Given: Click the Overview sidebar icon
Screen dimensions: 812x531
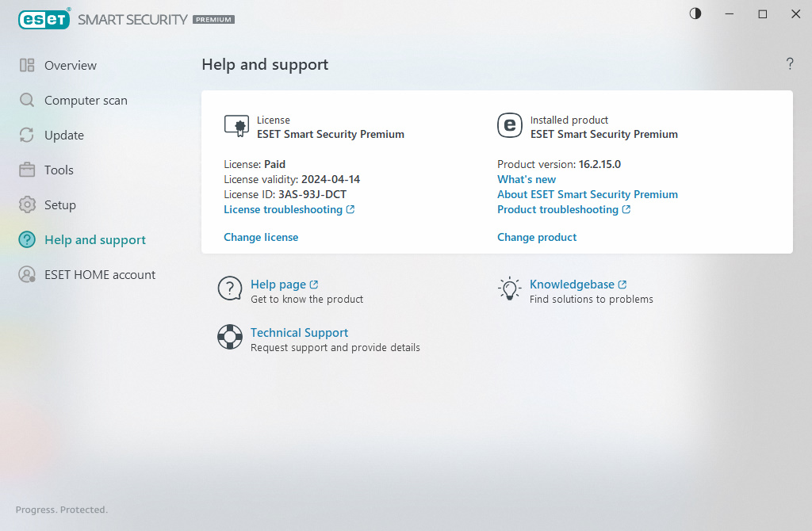Looking at the screenshot, I should pos(27,65).
